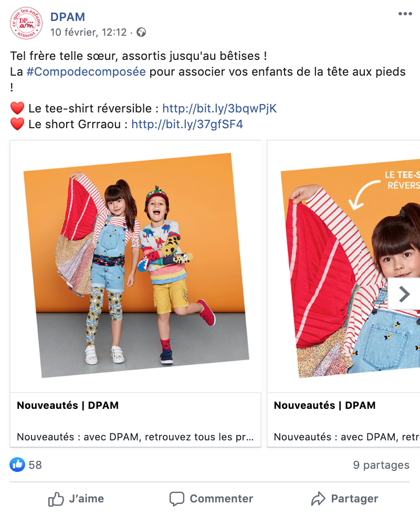Open the post timestamp 10 février, 12:12
The image size is (420, 515).
point(88,32)
